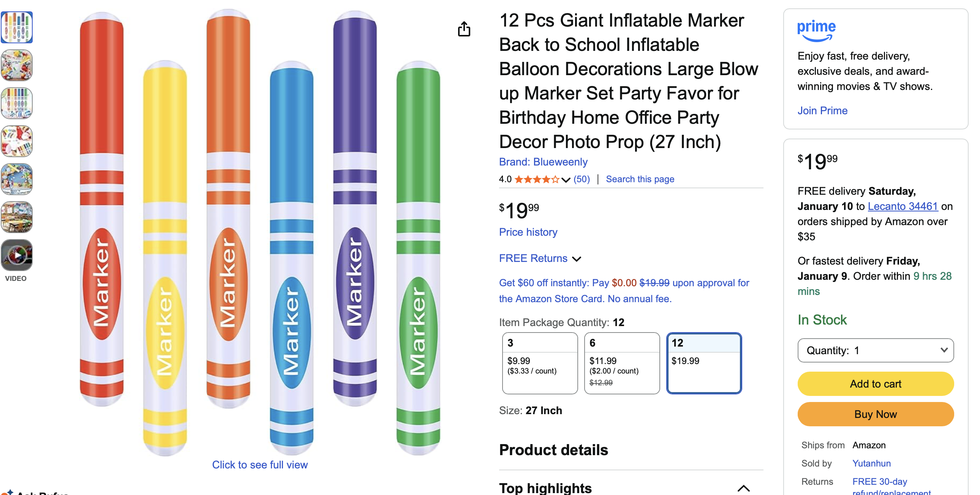This screenshot has width=980, height=495.
Task: Open the star rating popover chevron
Action: [x=566, y=180]
